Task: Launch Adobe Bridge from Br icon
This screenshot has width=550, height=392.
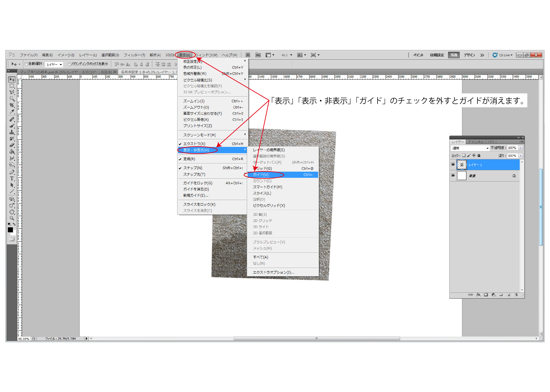Action: click(248, 55)
